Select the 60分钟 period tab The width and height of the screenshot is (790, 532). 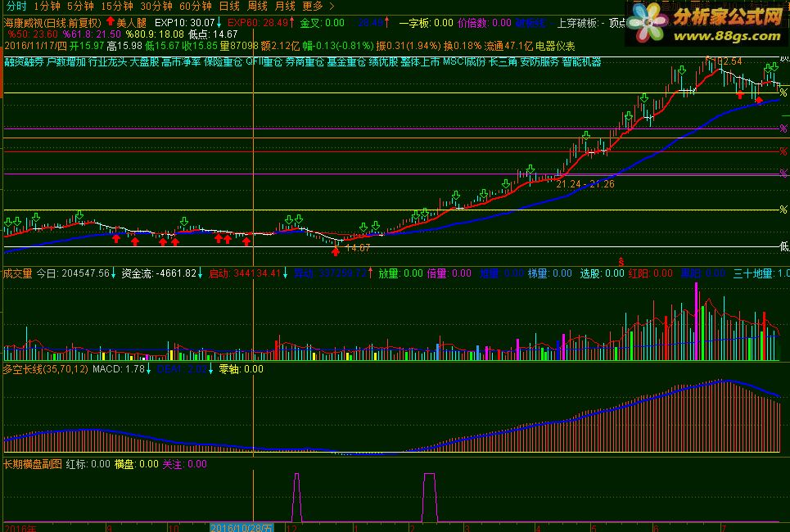[x=196, y=6]
